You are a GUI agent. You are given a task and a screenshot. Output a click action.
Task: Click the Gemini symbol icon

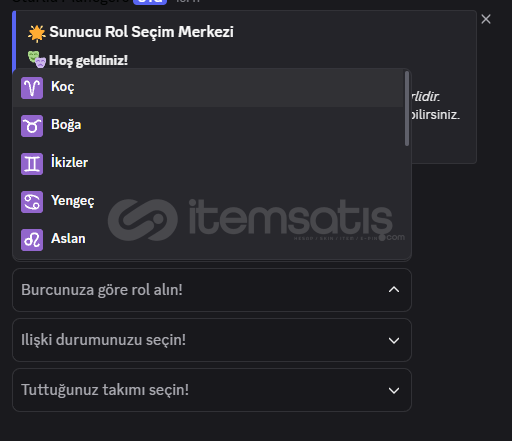[x=32, y=164]
